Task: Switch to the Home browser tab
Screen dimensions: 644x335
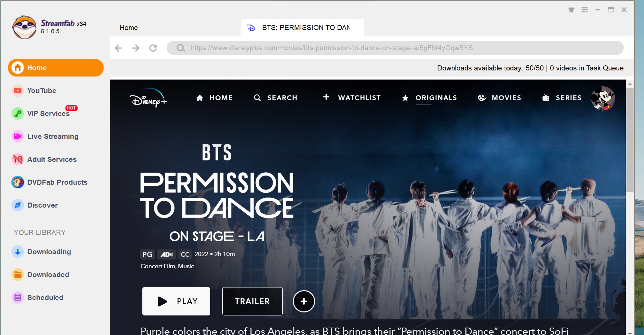Action: coord(129,28)
